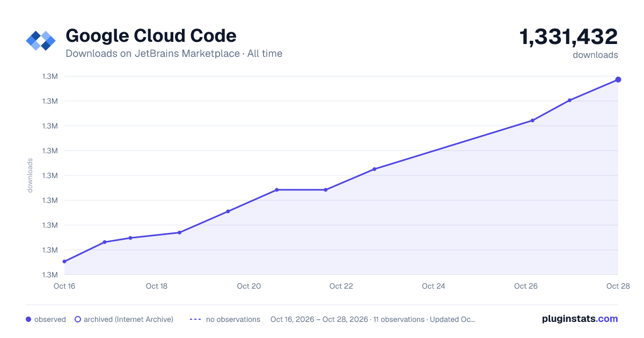Select the first data point at Oct 16
The width and height of the screenshot is (644, 338).
point(64,262)
